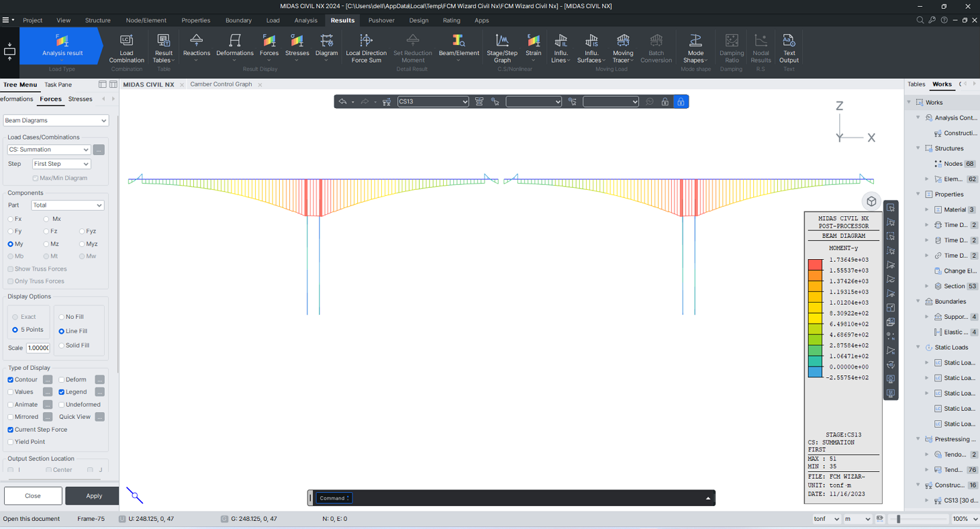Open the CS13 construction stage dropdown
Screen dimensions: 980x529
(x=433, y=102)
